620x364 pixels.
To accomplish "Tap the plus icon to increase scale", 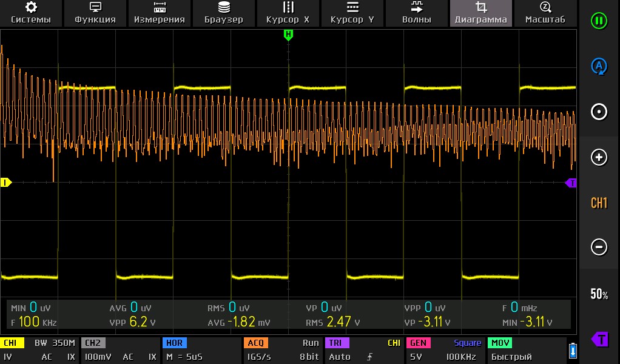I will pyautogui.click(x=599, y=157).
